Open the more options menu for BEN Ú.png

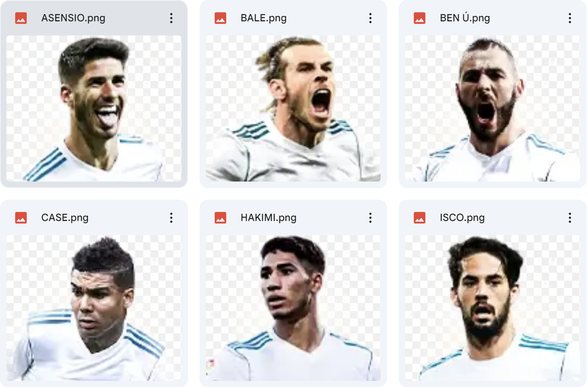click(570, 18)
